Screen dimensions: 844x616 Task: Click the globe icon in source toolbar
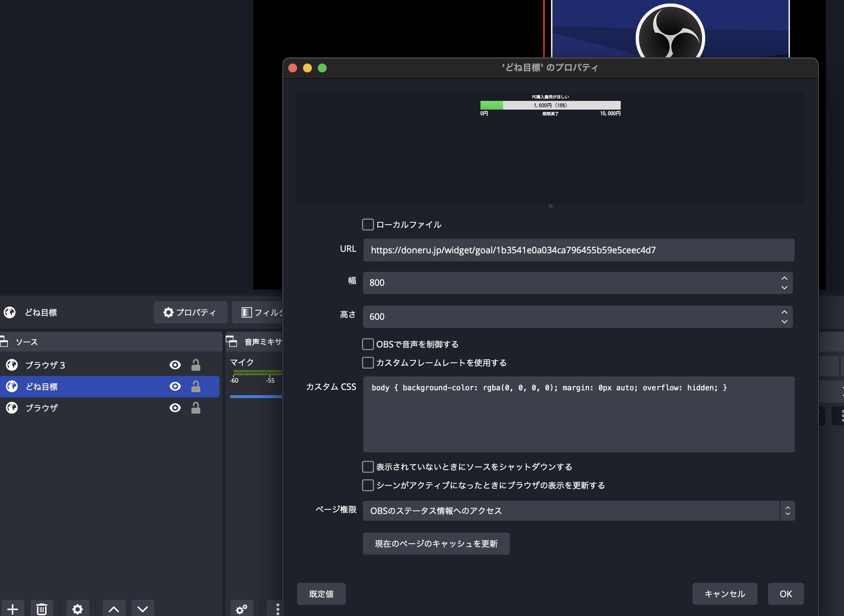click(10, 312)
